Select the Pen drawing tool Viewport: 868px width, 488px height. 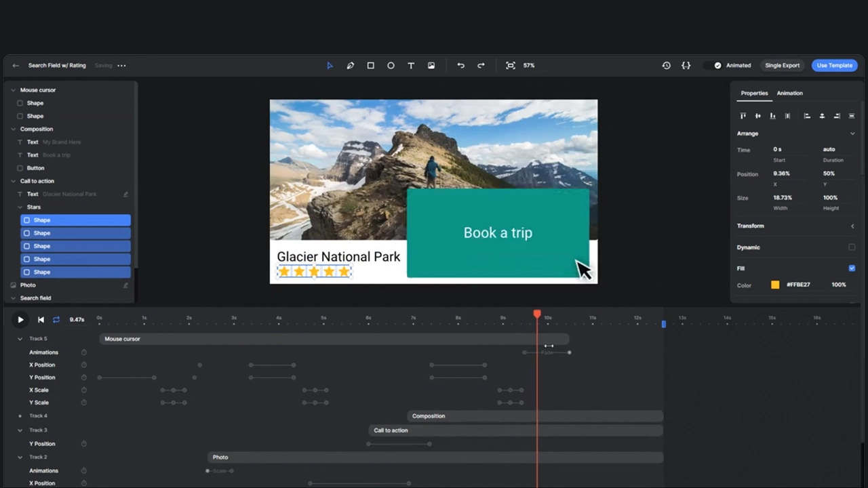pos(351,66)
